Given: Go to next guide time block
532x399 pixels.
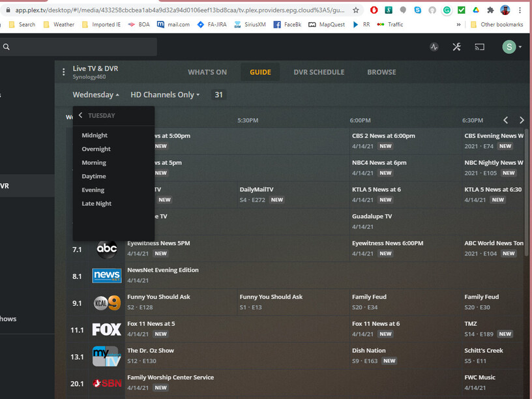Looking at the screenshot, I should pos(522,120).
